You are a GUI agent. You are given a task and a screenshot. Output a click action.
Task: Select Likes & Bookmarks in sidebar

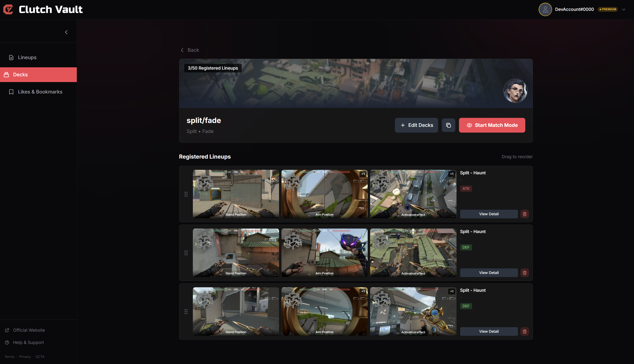click(x=40, y=92)
